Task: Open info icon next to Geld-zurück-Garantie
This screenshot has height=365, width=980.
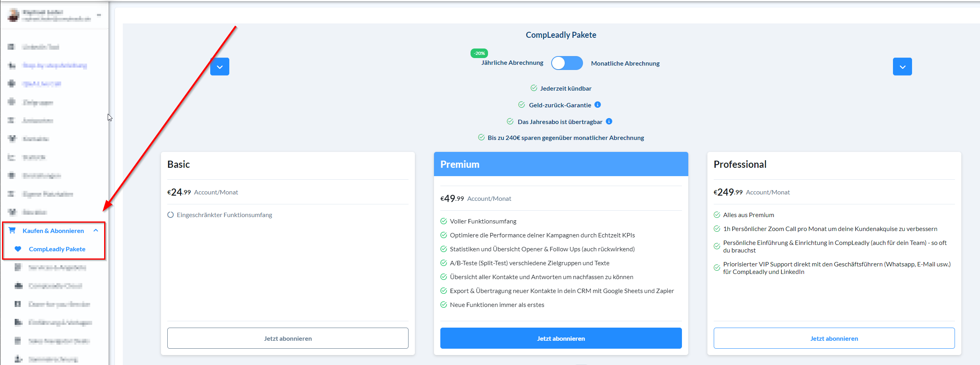Action: (598, 105)
